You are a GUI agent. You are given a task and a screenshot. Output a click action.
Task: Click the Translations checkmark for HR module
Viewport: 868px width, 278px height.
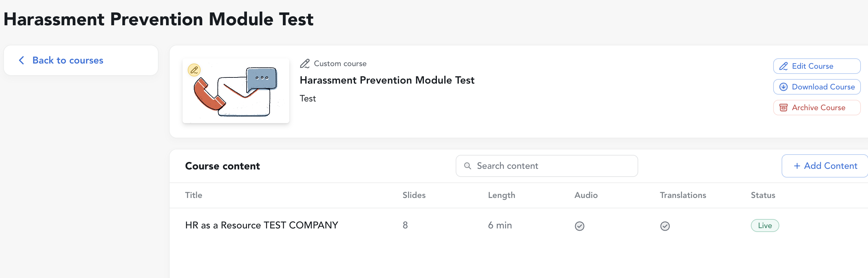(x=664, y=226)
